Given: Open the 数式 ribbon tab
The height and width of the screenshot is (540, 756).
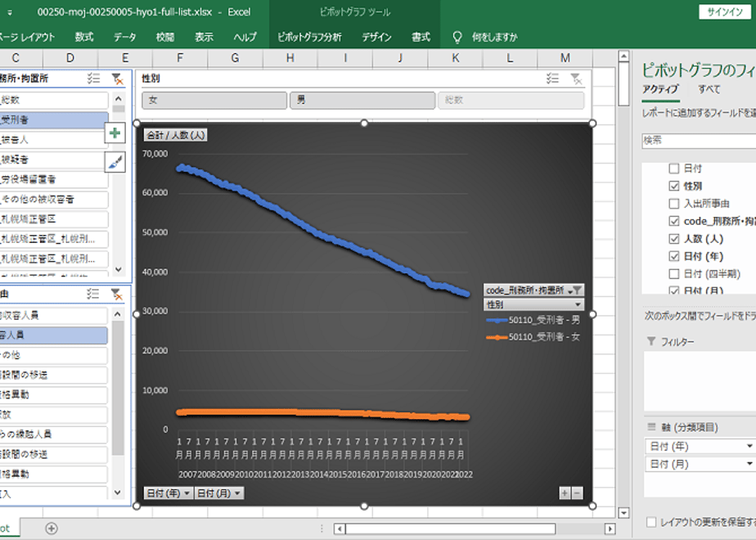Looking at the screenshot, I should pos(84,37).
